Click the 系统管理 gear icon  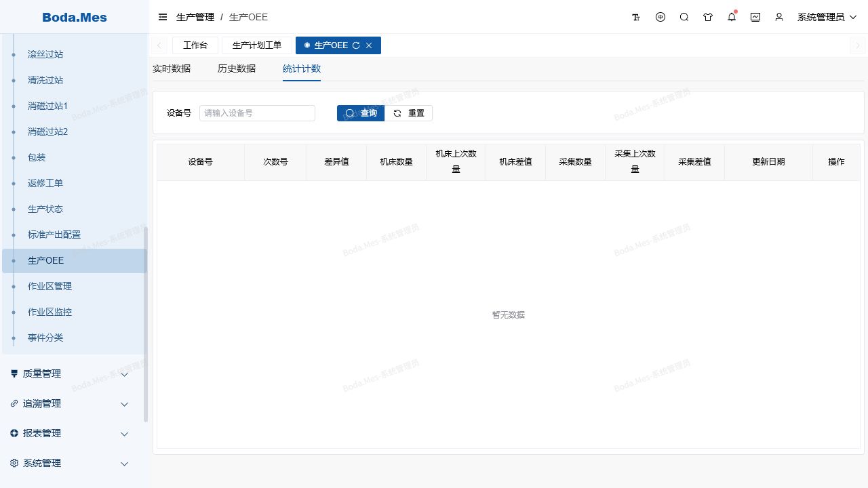(14, 463)
